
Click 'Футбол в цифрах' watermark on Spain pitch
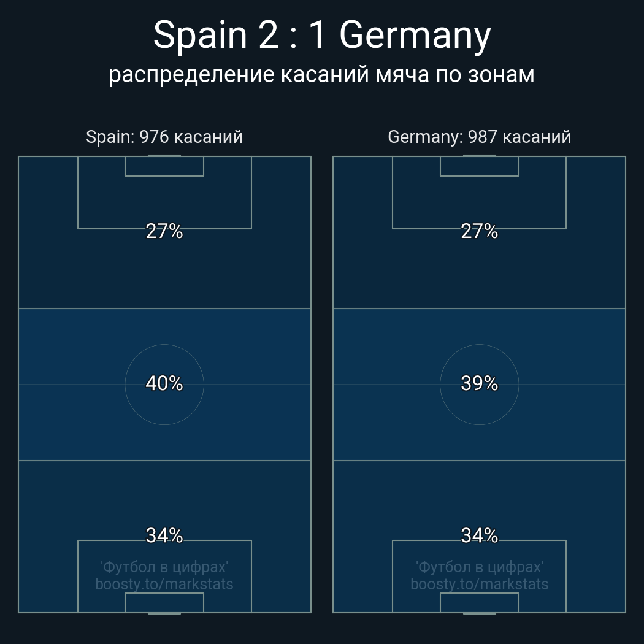pyautogui.click(x=164, y=567)
